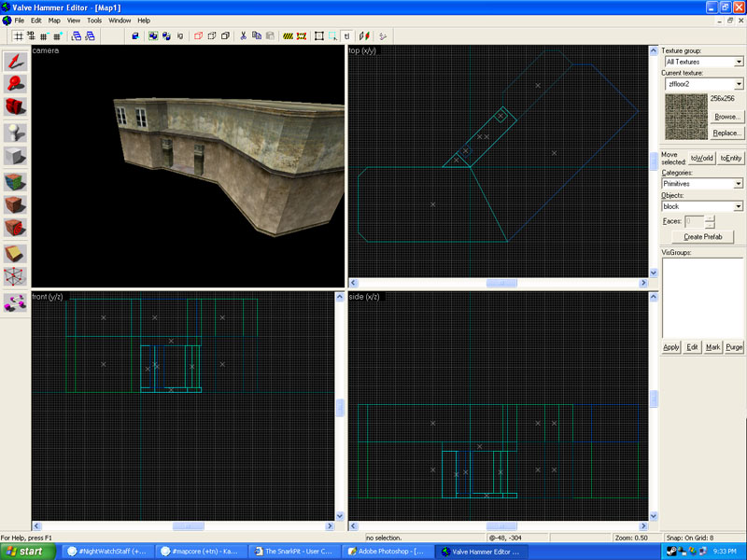Toggle texture lock in the toolbar
The image size is (747, 560).
[x=346, y=36]
